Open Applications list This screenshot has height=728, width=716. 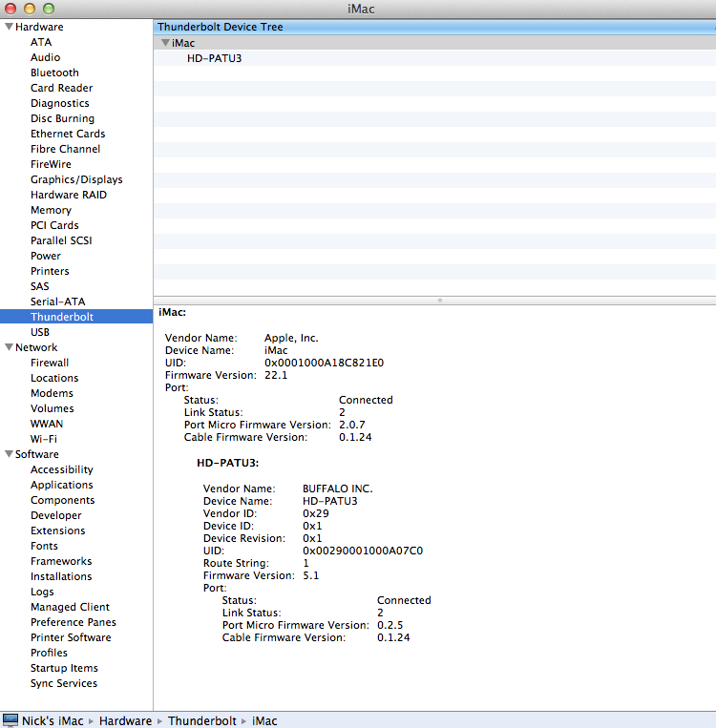62,485
